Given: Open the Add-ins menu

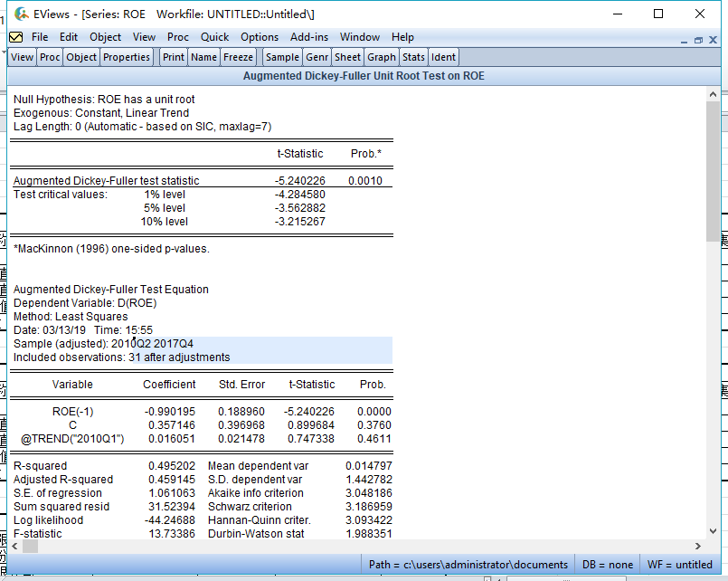Looking at the screenshot, I should [309, 37].
